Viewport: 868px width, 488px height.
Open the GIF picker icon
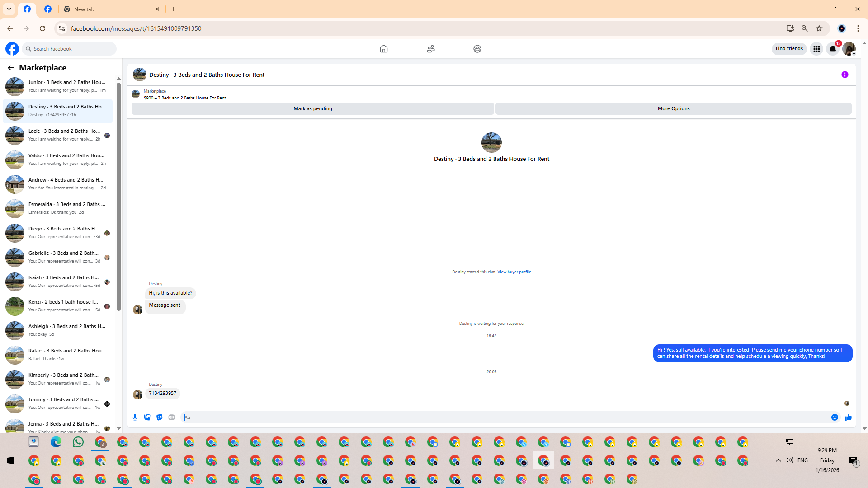tap(171, 418)
